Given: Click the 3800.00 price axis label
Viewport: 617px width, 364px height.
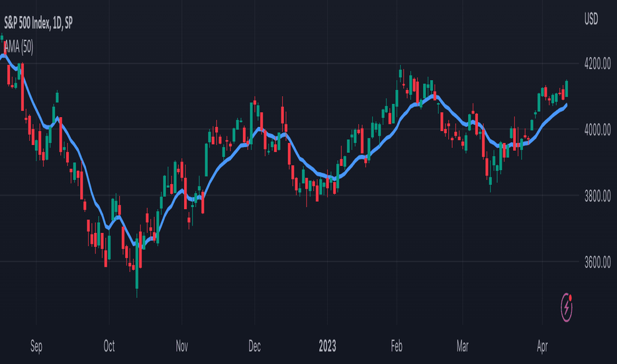Looking at the screenshot, I should (597, 196).
